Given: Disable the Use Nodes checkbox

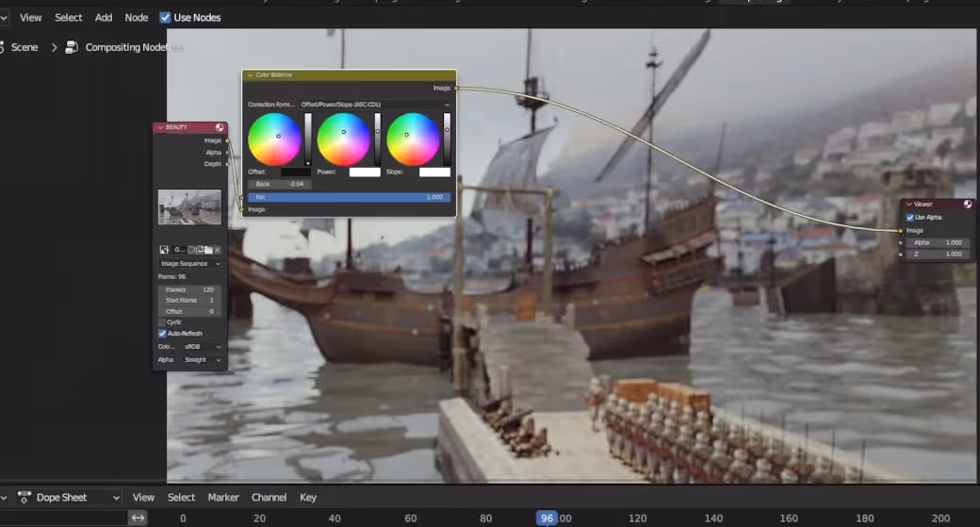Looking at the screenshot, I should click(165, 18).
